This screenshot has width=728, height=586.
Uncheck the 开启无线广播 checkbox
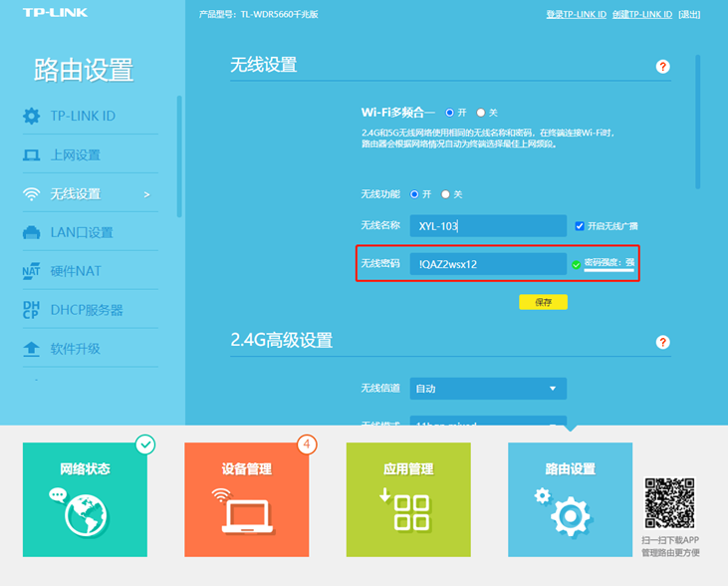point(580,226)
